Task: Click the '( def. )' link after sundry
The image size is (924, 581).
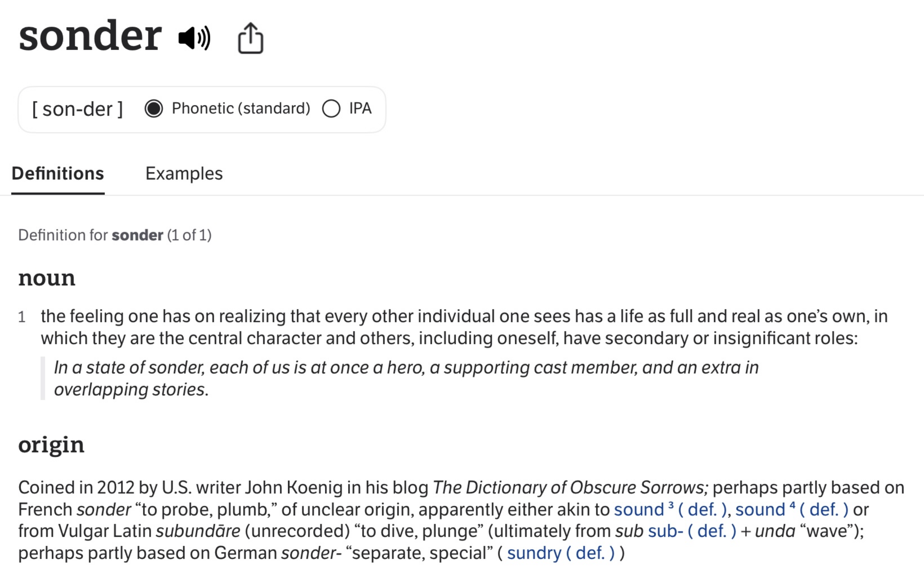Action: click(590, 553)
